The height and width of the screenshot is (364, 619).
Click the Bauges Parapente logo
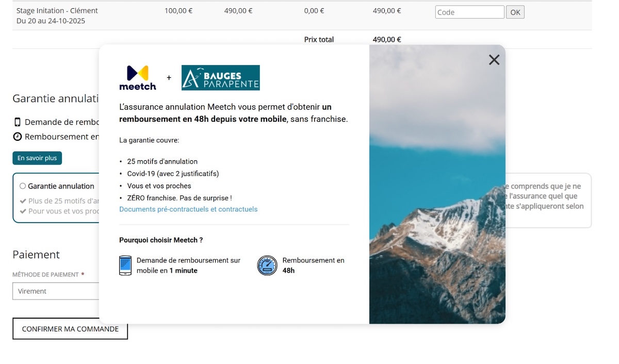click(220, 78)
